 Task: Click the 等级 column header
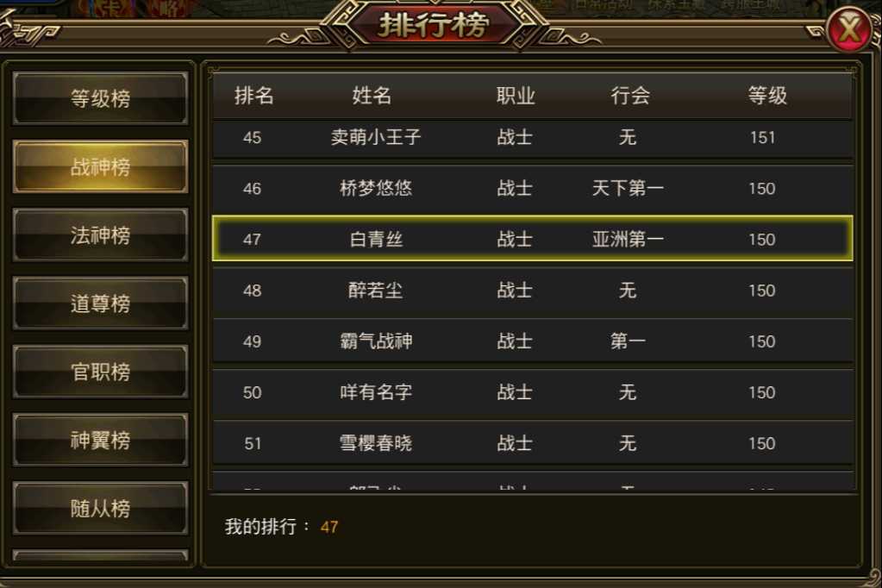click(x=767, y=96)
